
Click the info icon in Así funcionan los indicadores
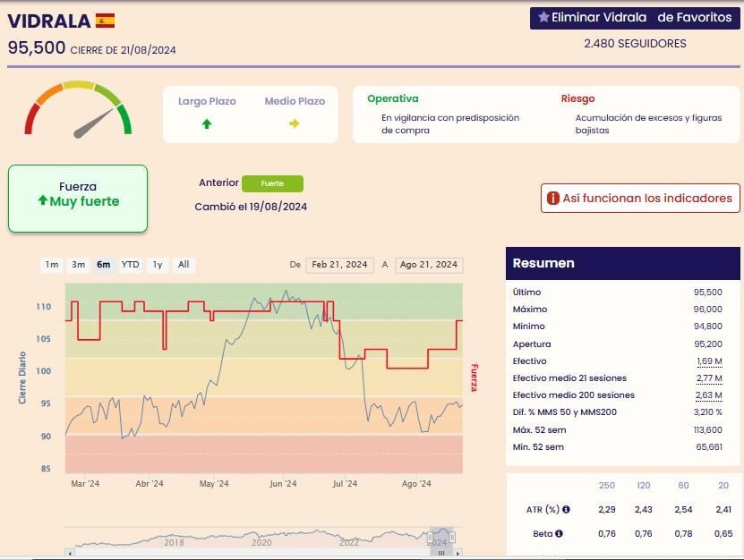552,199
